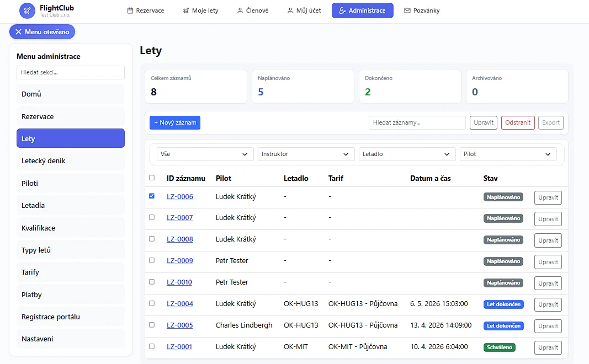Open the Administrace tab in top navigation
Viewport: 589px width, 364px height.
363,10
